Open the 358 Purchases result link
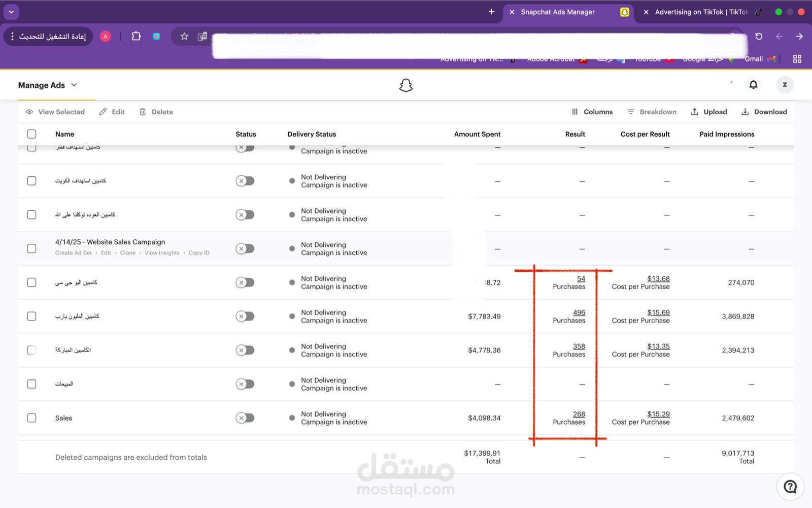The width and height of the screenshot is (812, 508). click(579, 346)
